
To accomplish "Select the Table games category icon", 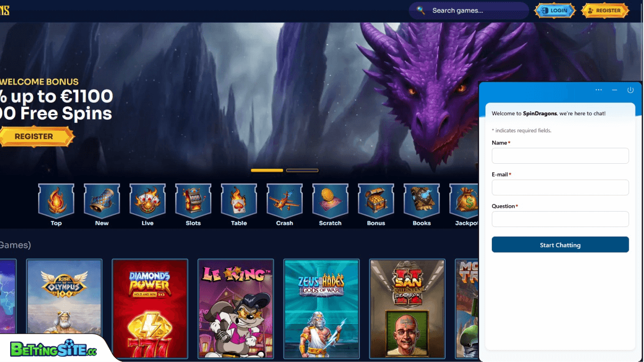I will point(239,201).
